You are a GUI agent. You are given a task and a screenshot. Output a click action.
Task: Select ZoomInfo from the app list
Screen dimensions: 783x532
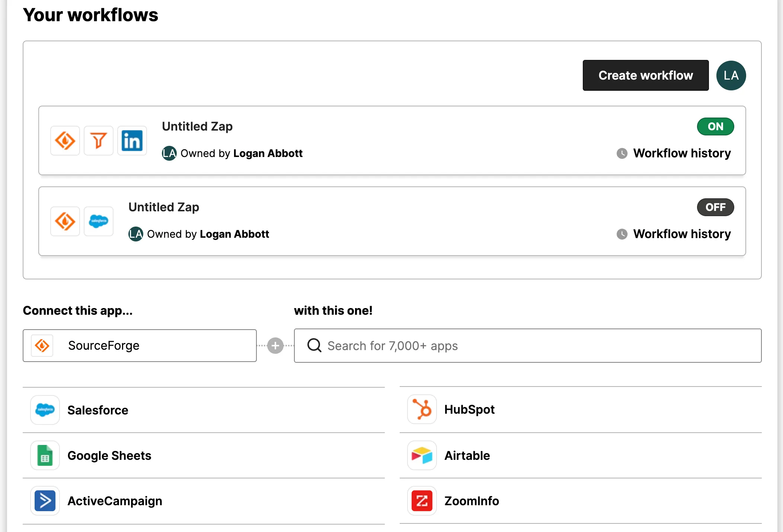581,501
